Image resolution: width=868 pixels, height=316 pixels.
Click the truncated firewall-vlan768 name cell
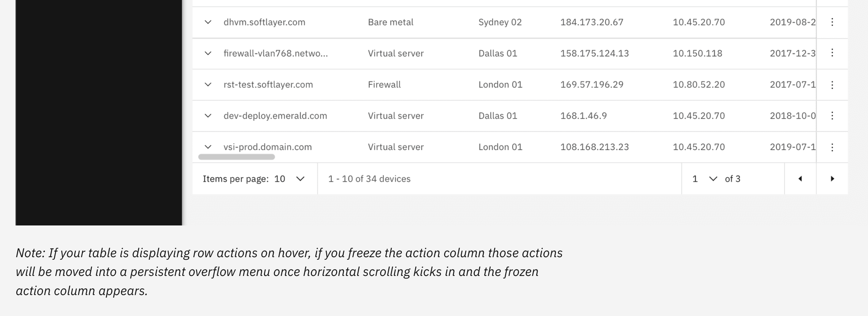[x=276, y=53]
